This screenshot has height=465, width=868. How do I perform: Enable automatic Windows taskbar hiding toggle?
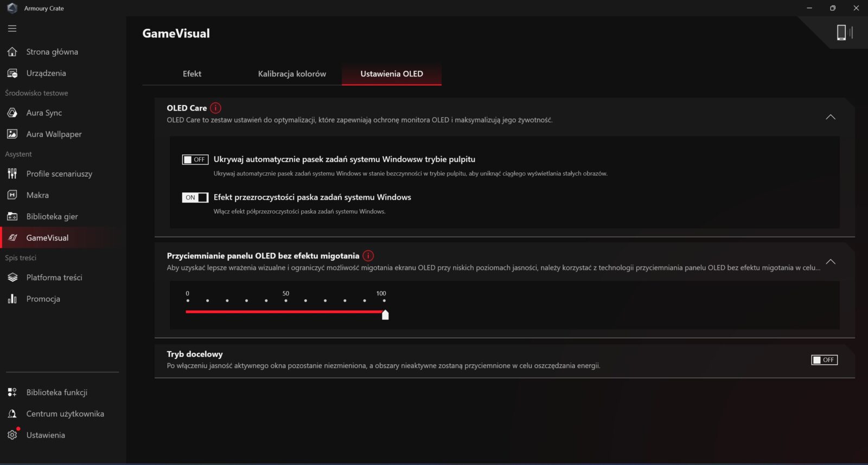pyautogui.click(x=195, y=159)
